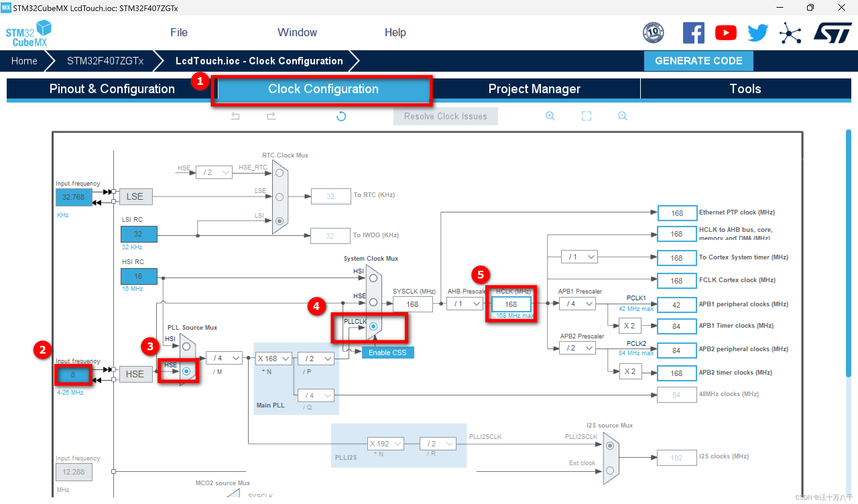Zoom out of the clock diagram
This screenshot has width=858, height=504.
tap(622, 116)
